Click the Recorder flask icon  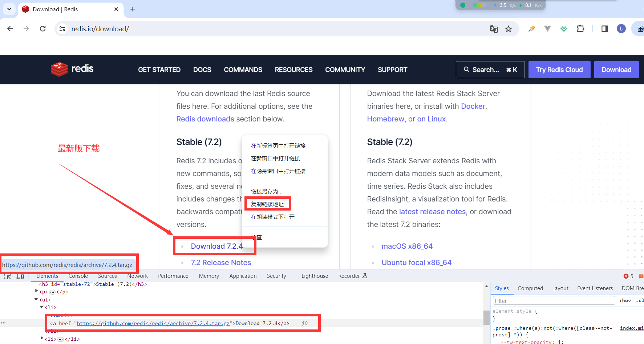pyautogui.click(x=365, y=276)
